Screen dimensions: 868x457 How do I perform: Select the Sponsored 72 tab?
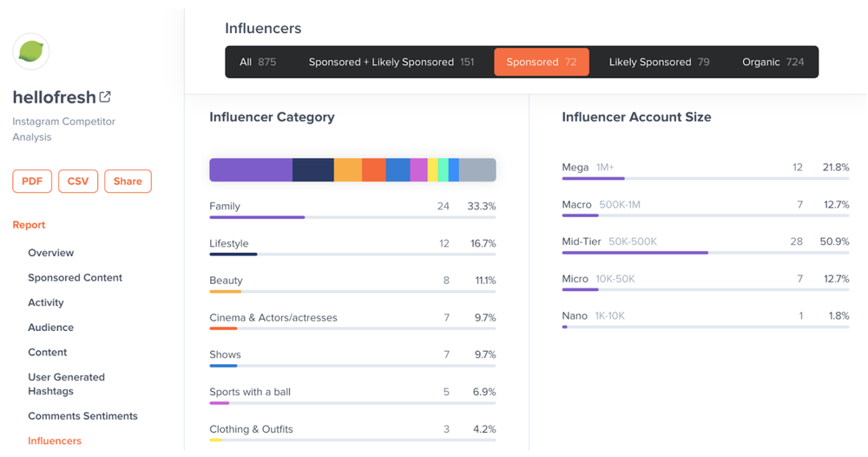542,62
